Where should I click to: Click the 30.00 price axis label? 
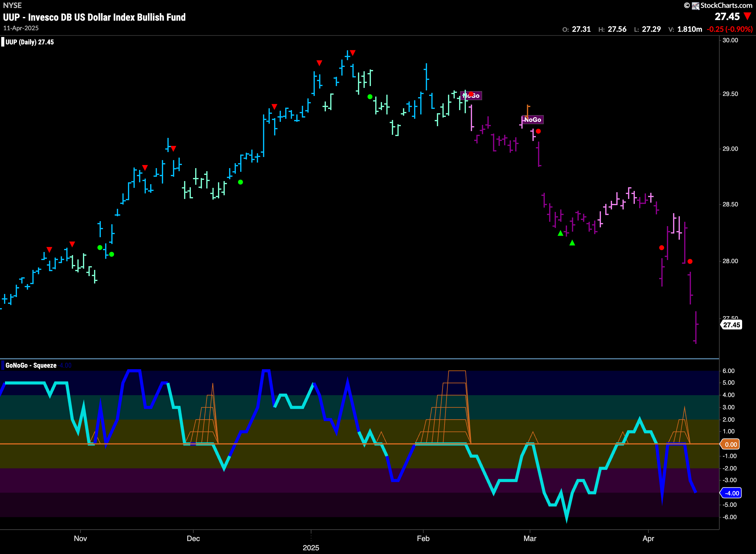[730, 40]
